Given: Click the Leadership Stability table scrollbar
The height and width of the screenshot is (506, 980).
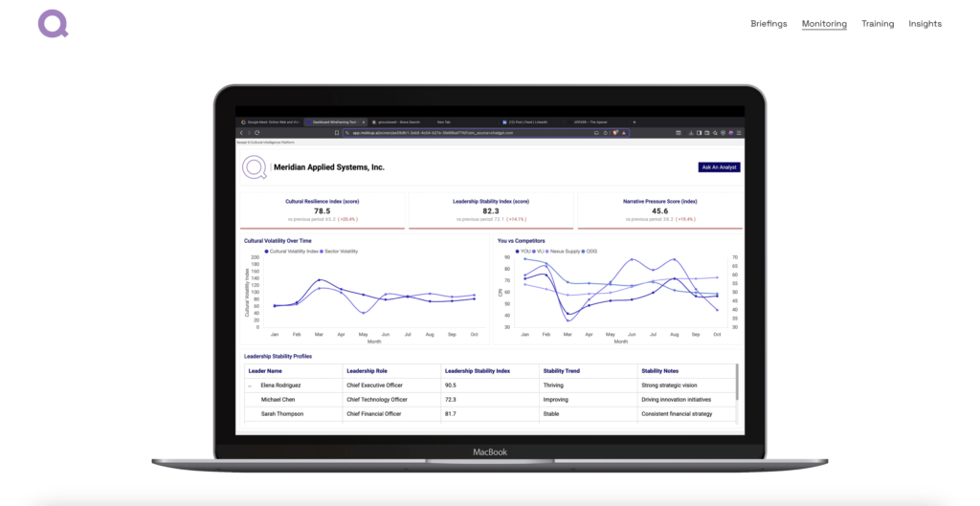Looking at the screenshot, I should 737,383.
